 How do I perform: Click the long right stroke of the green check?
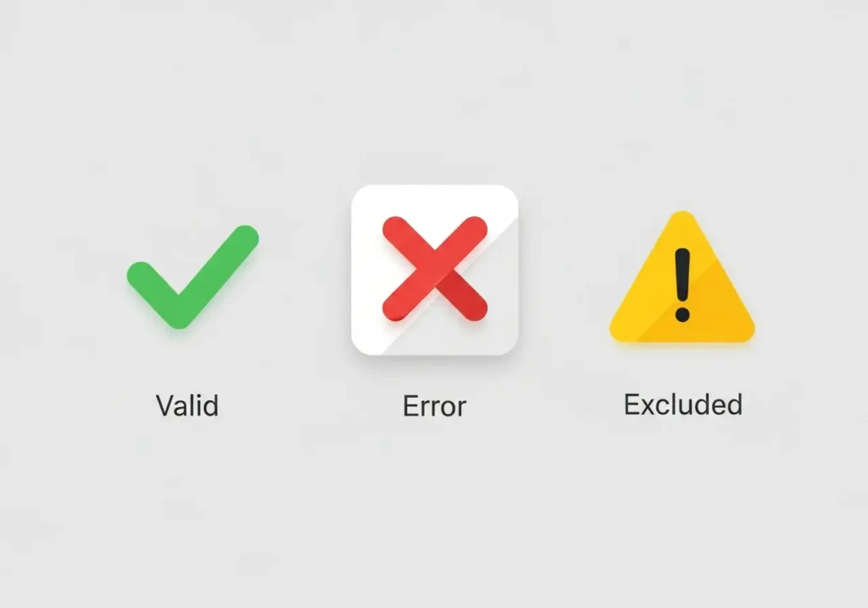tap(218, 271)
